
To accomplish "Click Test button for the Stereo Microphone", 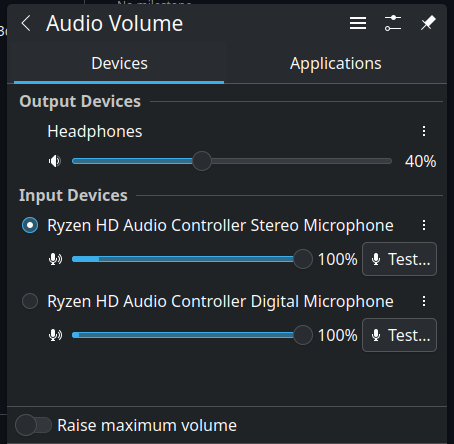I will pyautogui.click(x=399, y=259).
